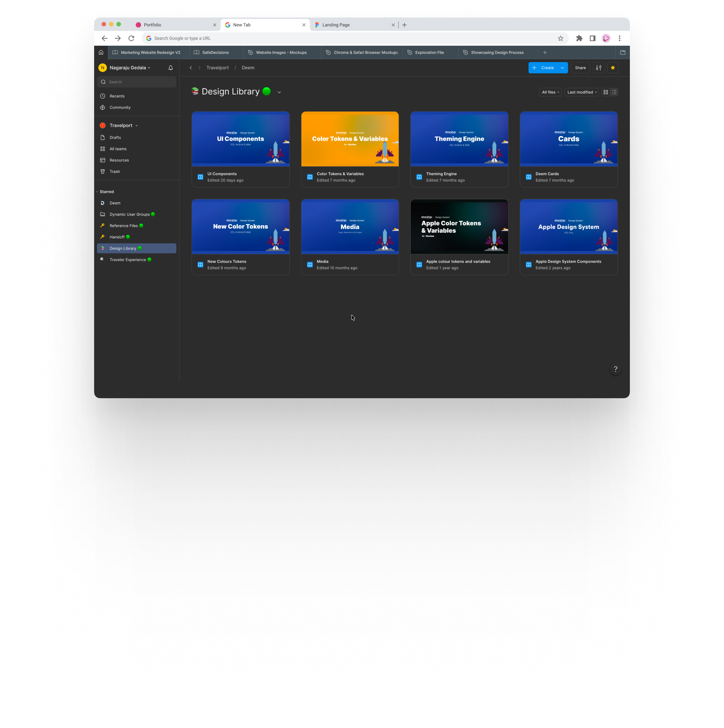This screenshot has width=724, height=728.
Task: Open a new Chrome tab
Action: (404, 25)
